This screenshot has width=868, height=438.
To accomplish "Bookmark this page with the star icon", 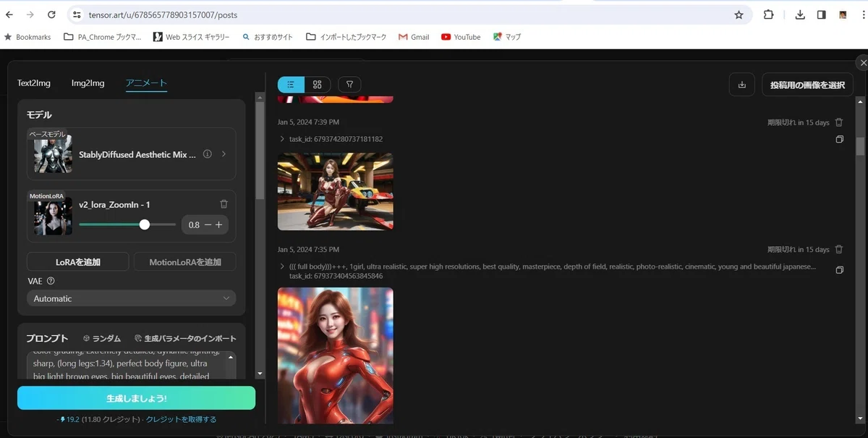I will (x=739, y=14).
